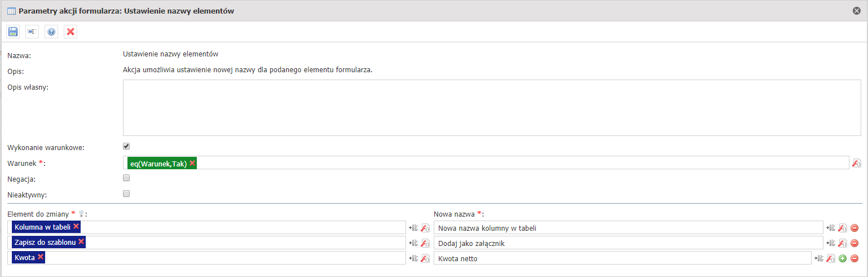Close the Parametry akcji formularza dialog
Viewport: 868px width, 277px height.
857,10
